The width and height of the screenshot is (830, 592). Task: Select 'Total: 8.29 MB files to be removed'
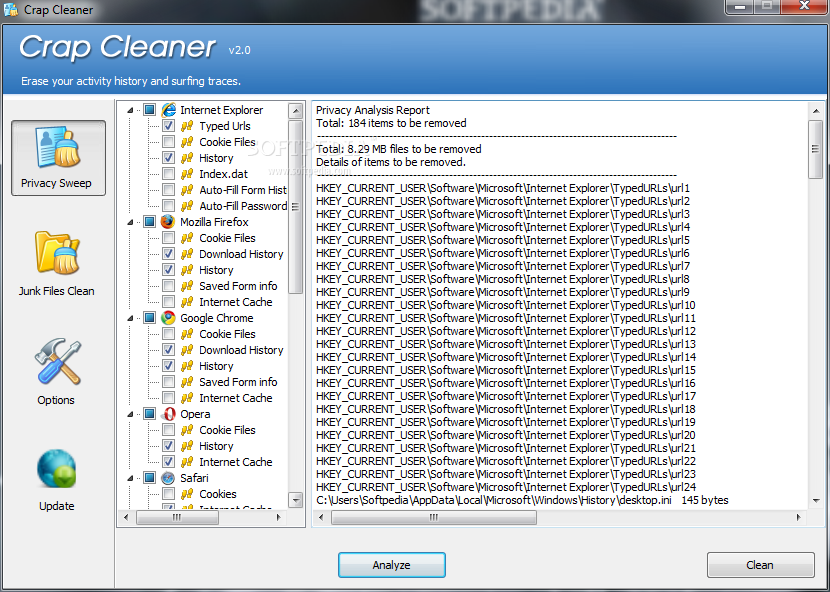pos(399,149)
